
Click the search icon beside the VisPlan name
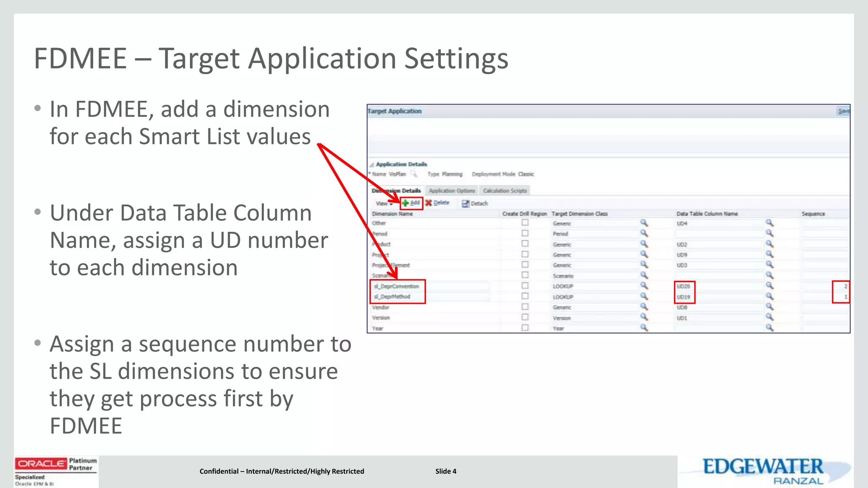pyautogui.click(x=414, y=174)
